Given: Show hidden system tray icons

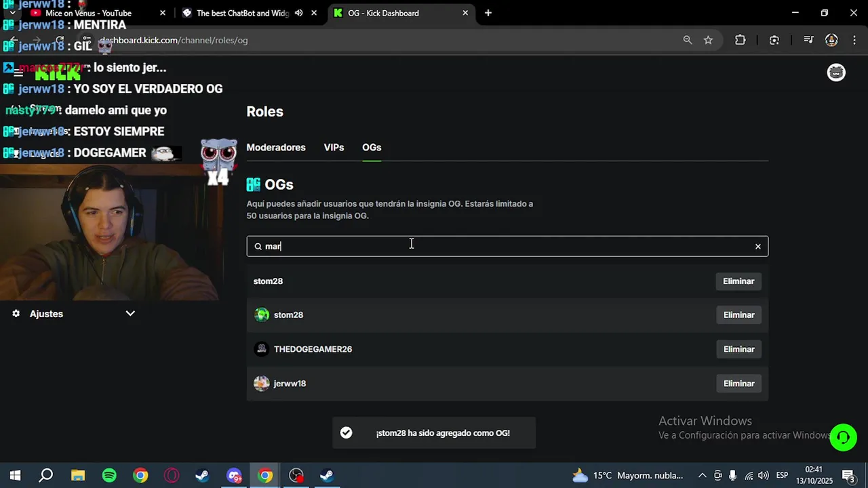Looking at the screenshot, I should (x=703, y=475).
